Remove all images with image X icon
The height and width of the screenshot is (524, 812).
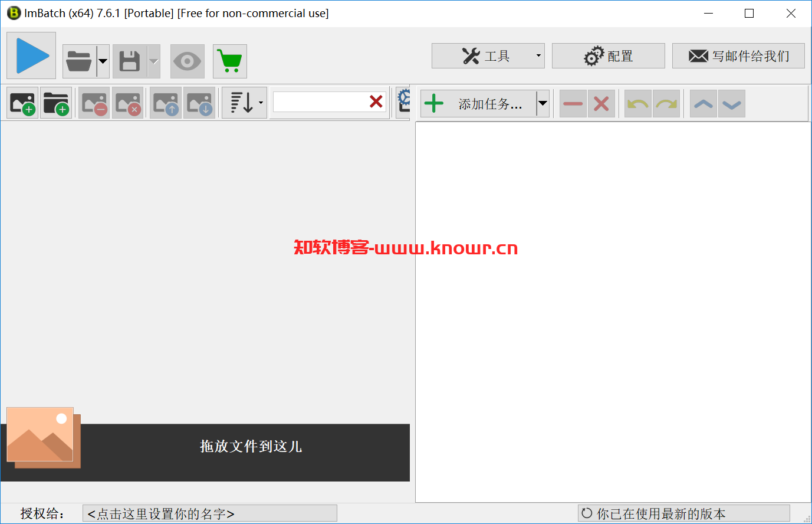pos(128,103)
